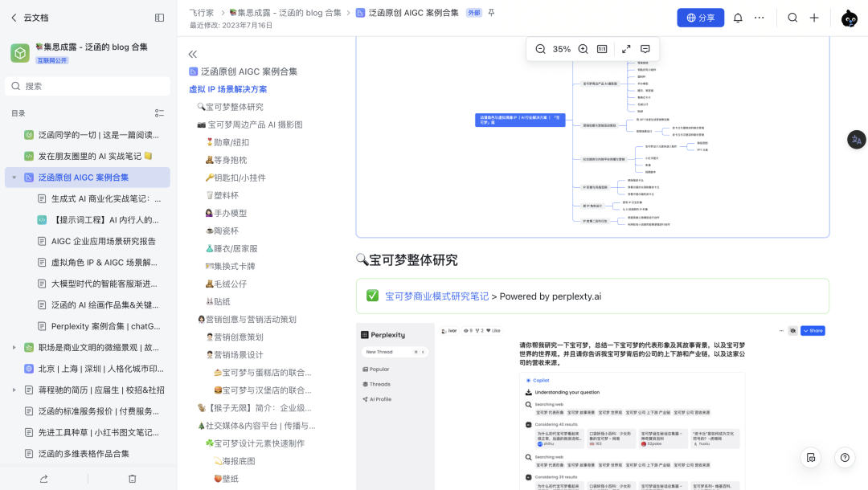Click the floating translate button
This screenshot has width=868, height=490.
[857, 139]
